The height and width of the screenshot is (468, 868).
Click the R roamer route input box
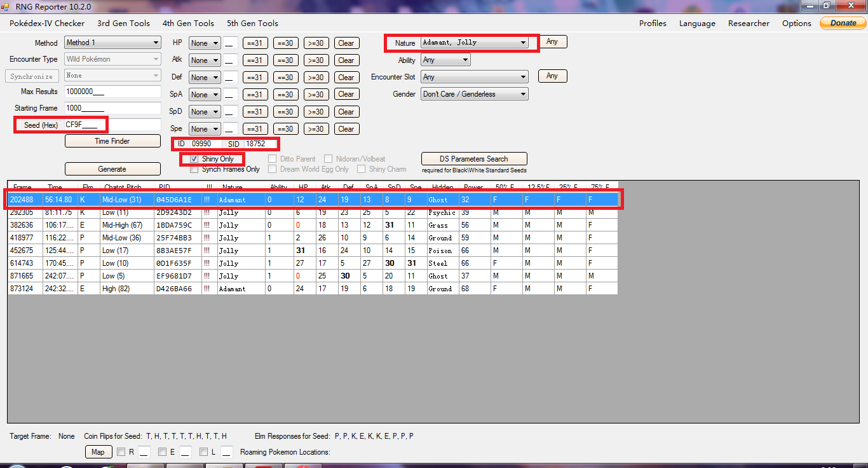144,452
